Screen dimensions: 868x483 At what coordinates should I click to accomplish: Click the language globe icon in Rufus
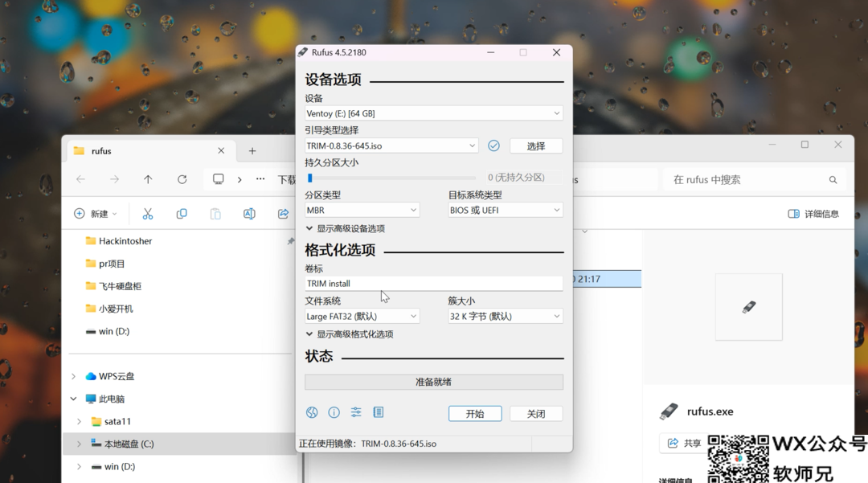pyautogui.click(x=312, y=412)
